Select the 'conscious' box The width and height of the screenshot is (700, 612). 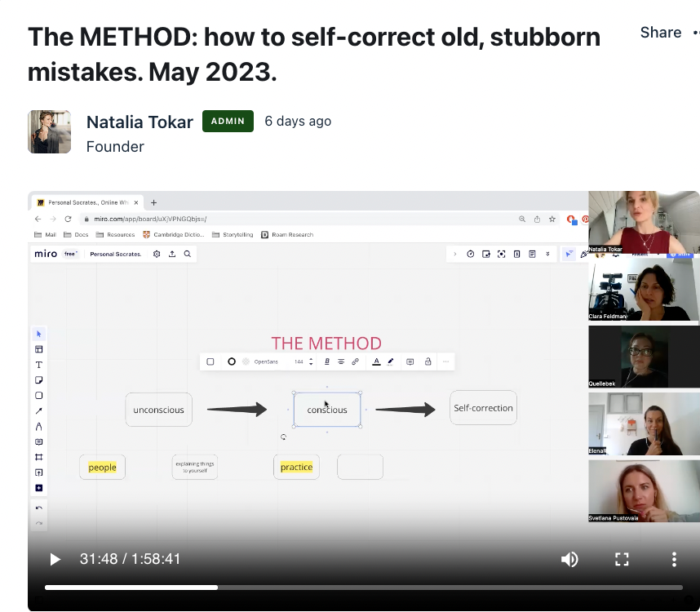point(327,410)
